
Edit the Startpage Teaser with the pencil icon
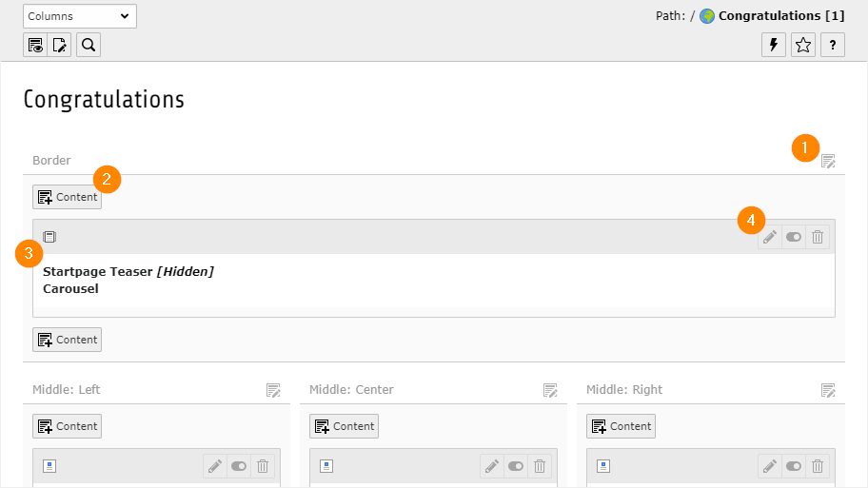tap(770, 237)
